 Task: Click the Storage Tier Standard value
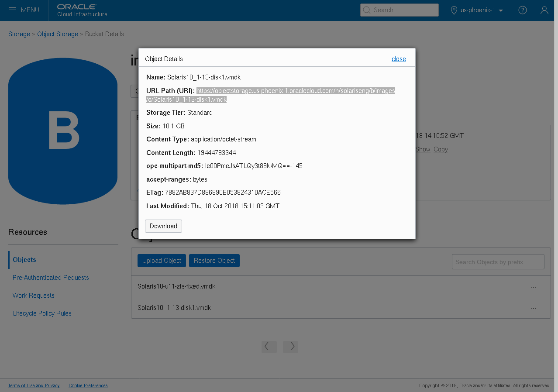click(200, 113)
